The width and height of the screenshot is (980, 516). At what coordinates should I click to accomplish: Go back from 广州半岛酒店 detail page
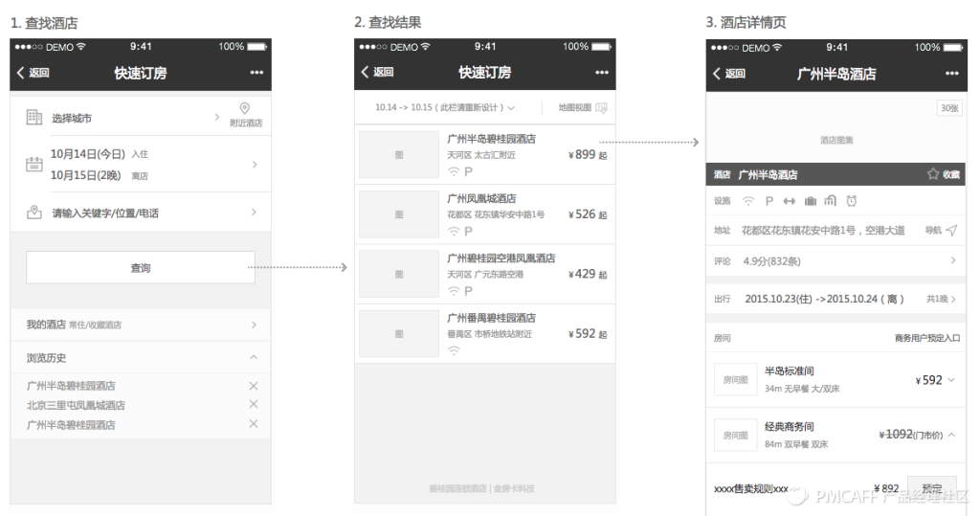point(728,73)
